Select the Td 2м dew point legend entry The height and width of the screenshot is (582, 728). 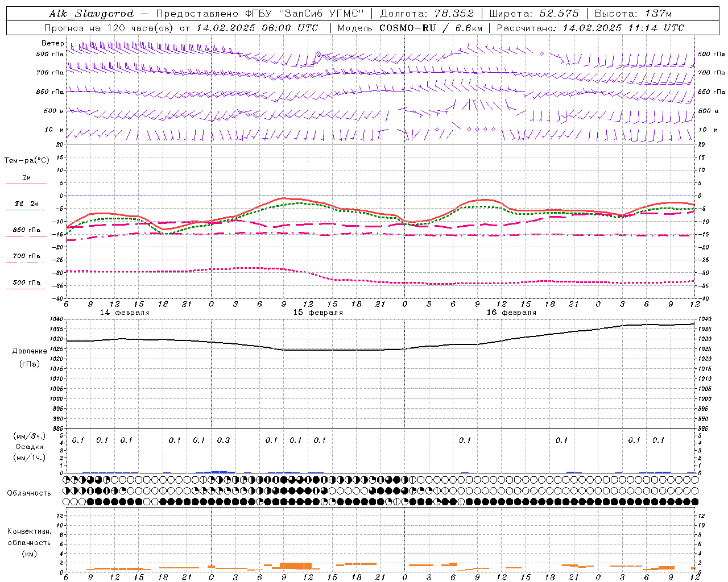(27, 203)
